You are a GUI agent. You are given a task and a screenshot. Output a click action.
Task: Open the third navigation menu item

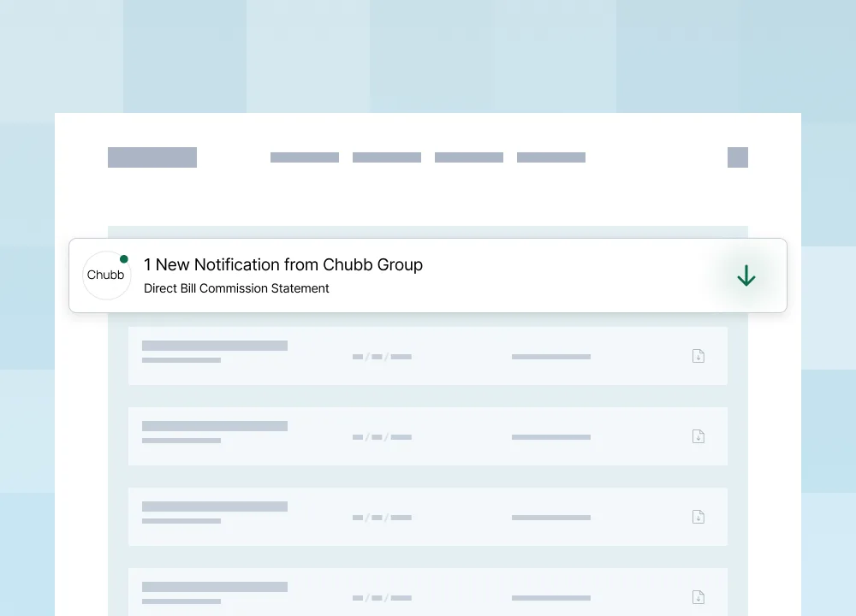click(469, 157)
